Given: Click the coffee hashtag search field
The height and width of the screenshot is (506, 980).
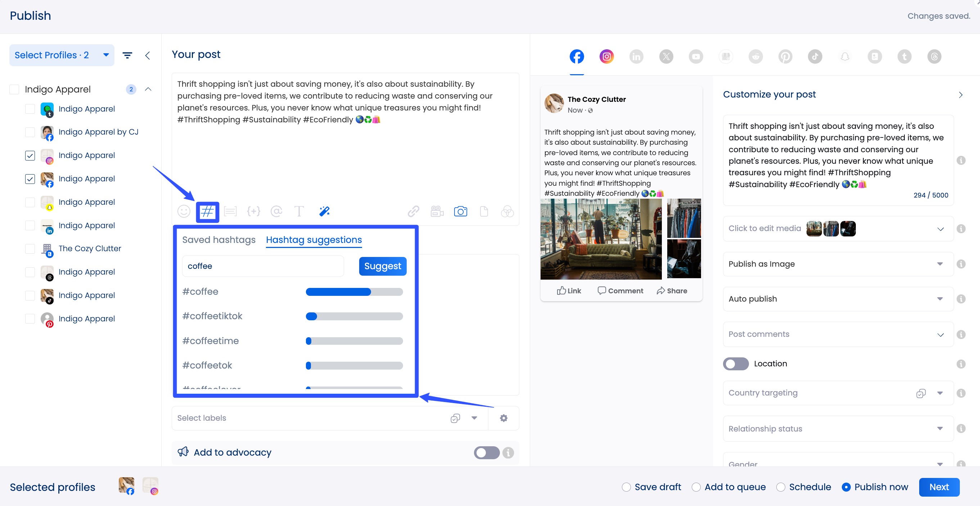Looking at the screenshot, I should coord(262,266).
